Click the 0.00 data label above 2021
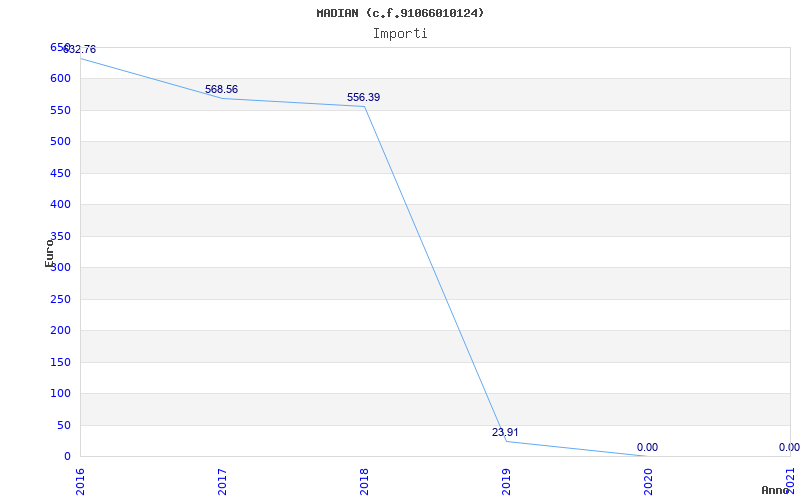The width and height of the screenshot is (800, 500). 789,447
